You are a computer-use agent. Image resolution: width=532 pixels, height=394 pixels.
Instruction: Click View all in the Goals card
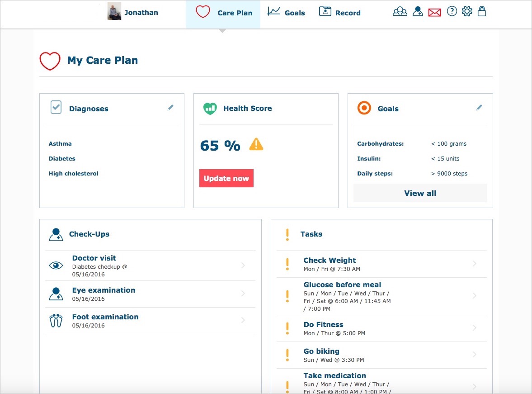pos(420,193)
